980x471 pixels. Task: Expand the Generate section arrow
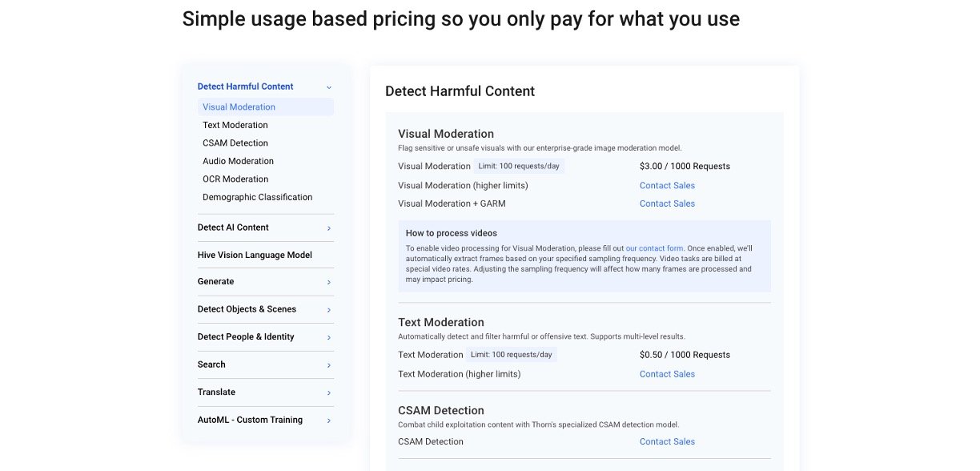328,282
